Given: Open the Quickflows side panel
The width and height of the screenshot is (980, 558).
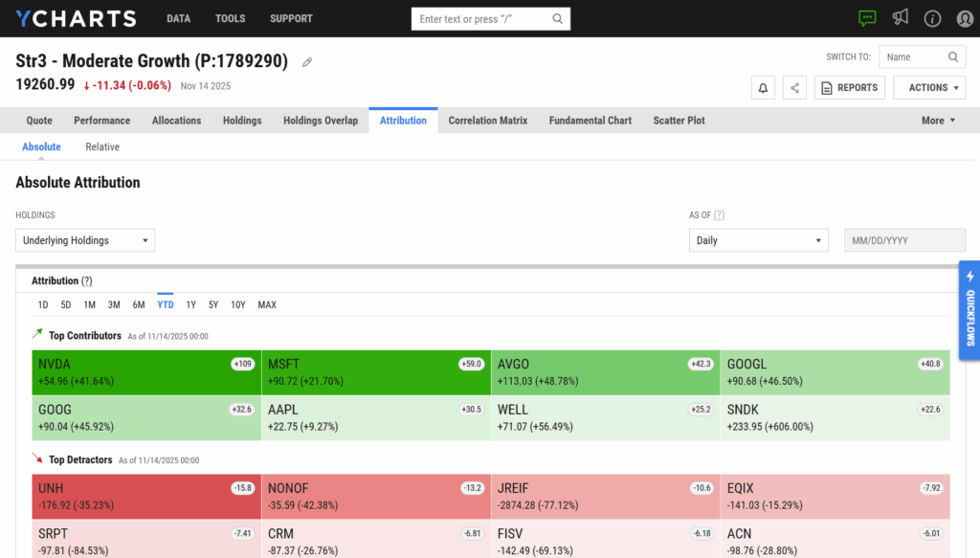Looking at the screenshot, I should point(969,309).
